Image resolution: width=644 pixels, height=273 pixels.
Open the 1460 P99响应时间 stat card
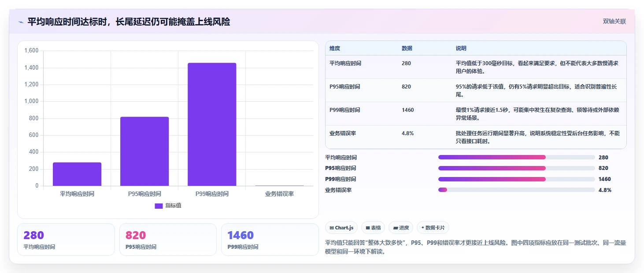tap(270, 240)
